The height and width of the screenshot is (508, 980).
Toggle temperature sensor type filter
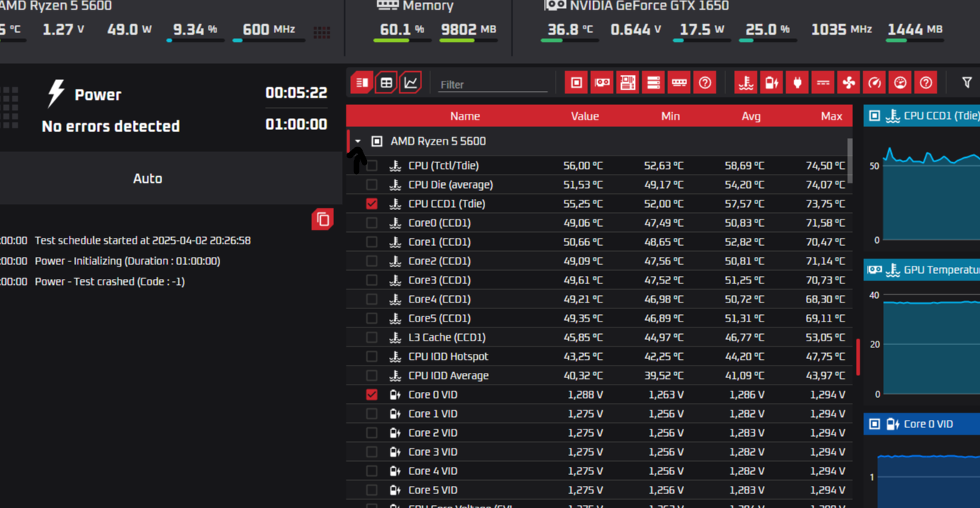tap(746, 83)
